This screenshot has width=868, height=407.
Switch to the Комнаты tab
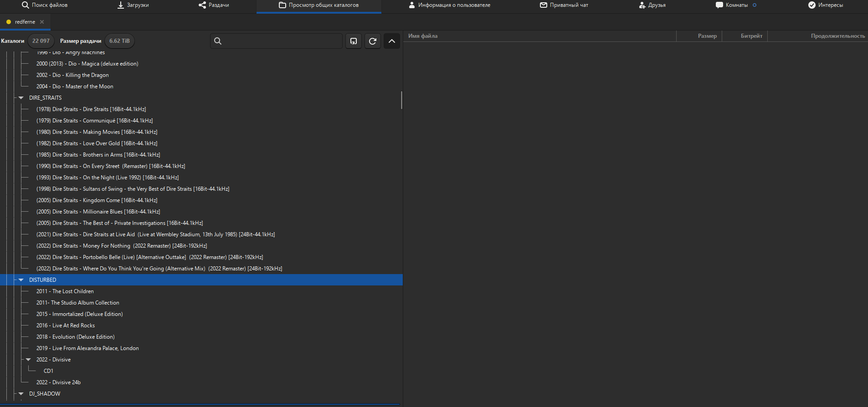coord(736,5)
